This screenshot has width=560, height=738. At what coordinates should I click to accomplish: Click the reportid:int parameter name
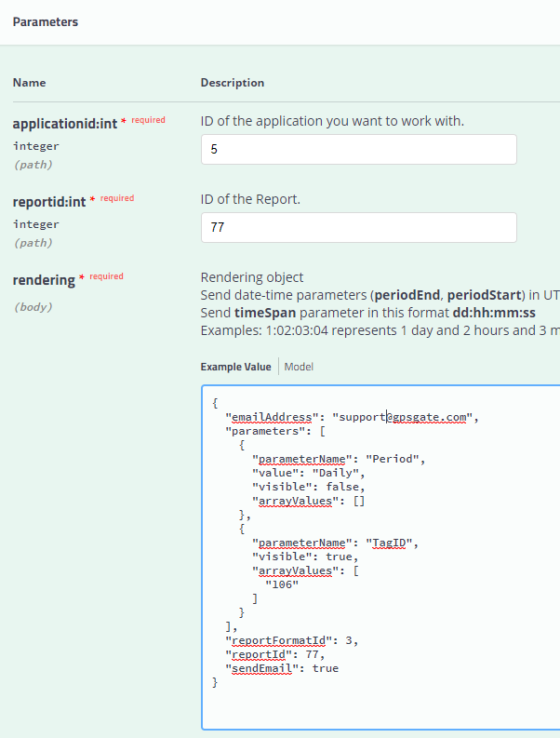(x=49, y=201)
